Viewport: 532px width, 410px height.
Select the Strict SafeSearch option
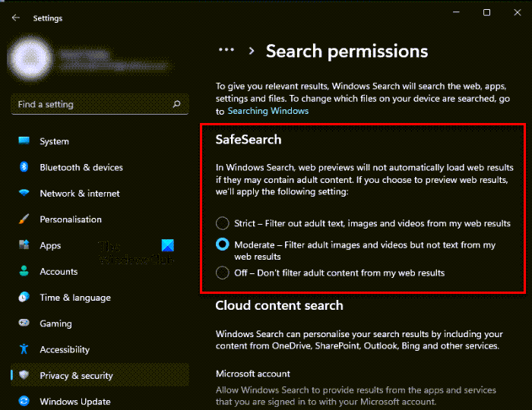click(222, 224)
